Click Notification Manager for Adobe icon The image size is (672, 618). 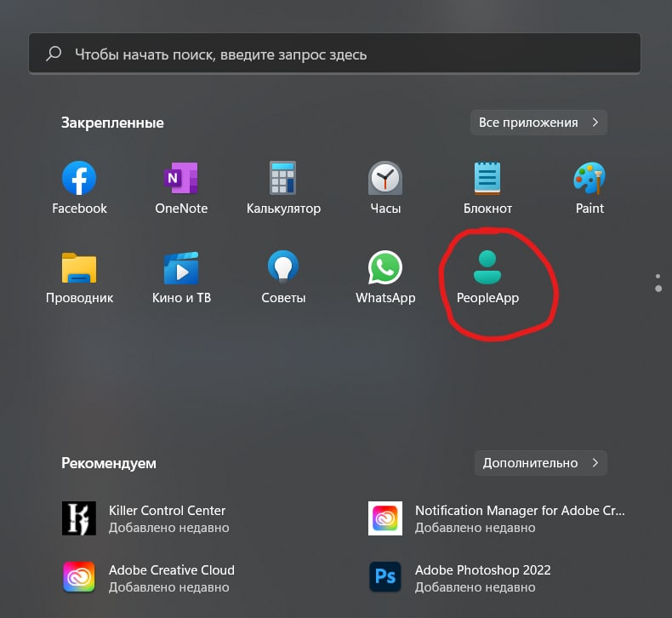point(385,518)
